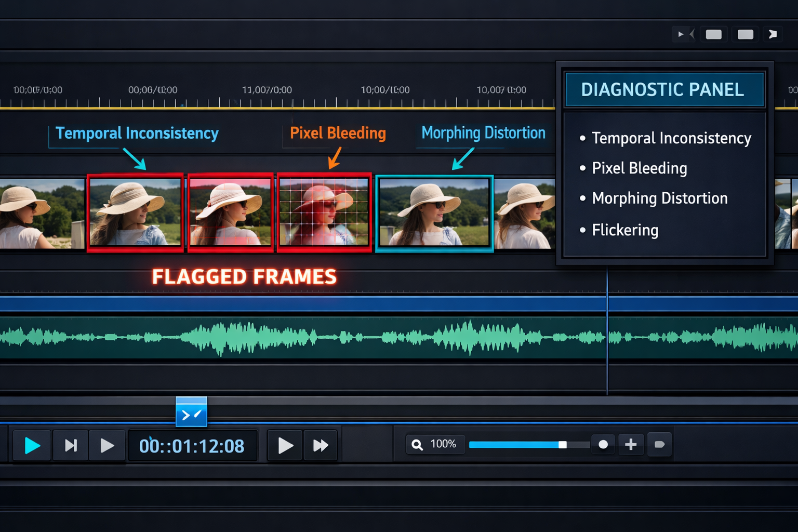Image resolution: width=798 pixels, height=532 pixels.
Task: Click the Flickering item in the Diagnostic Panel
Action: [x=625, y=230]
